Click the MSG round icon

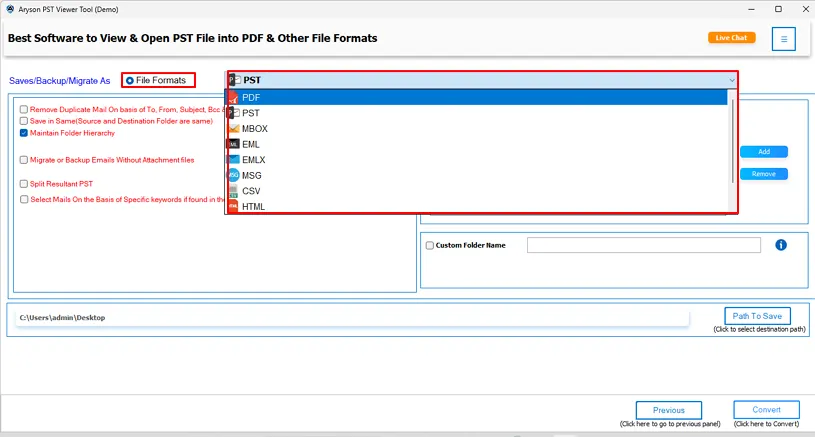point(233,175)
